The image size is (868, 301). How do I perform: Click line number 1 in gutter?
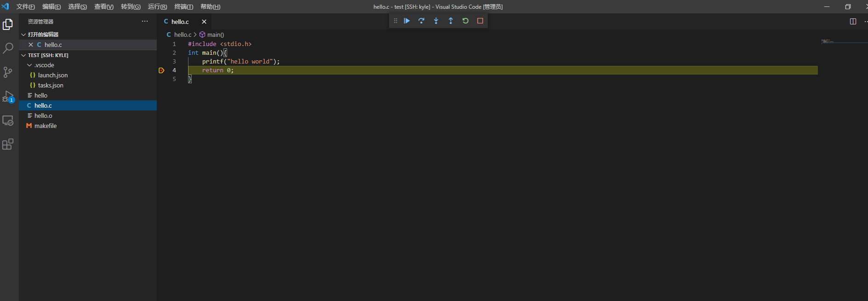174,44
